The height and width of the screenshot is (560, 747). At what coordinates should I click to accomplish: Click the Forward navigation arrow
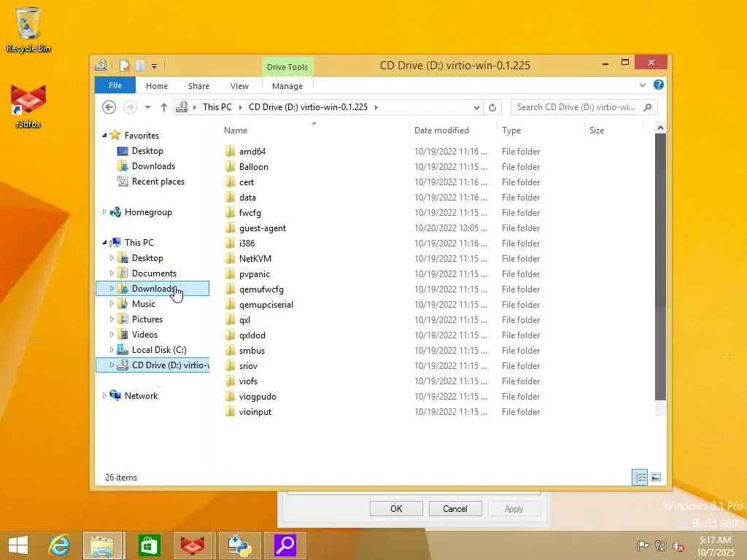(x=130, y=107)
